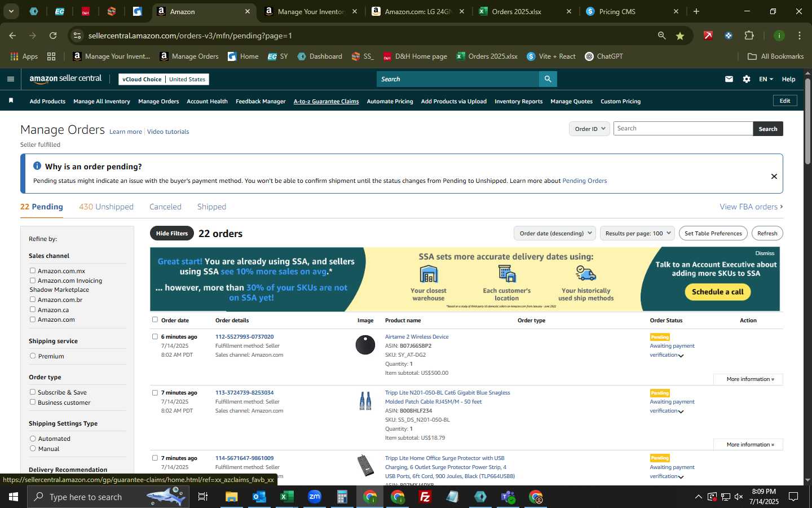Open the Chrome three-dot menu
812x508 pixels.
pyautogui.click(x=800, y=36)
